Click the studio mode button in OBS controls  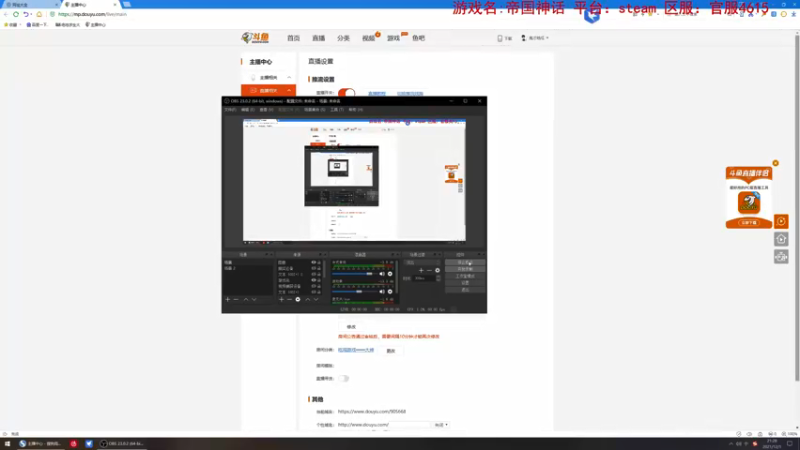click(x=465, y=276)
